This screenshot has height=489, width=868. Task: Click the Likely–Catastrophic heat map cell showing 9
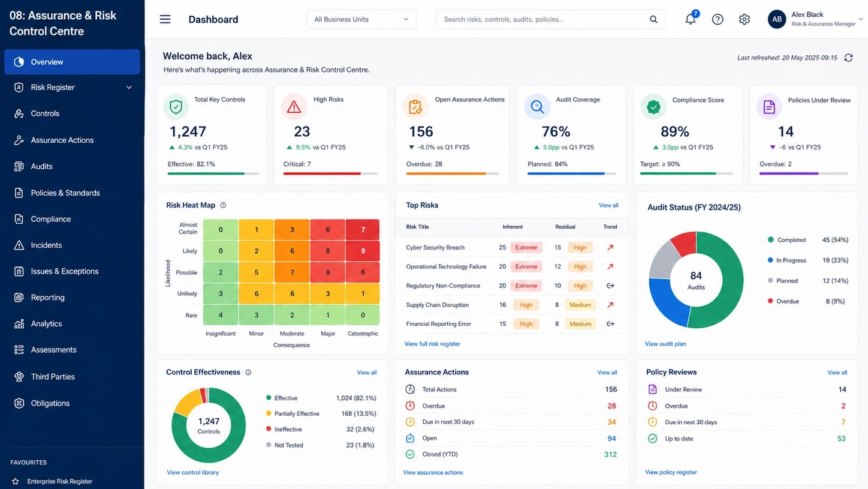[363, 251]
